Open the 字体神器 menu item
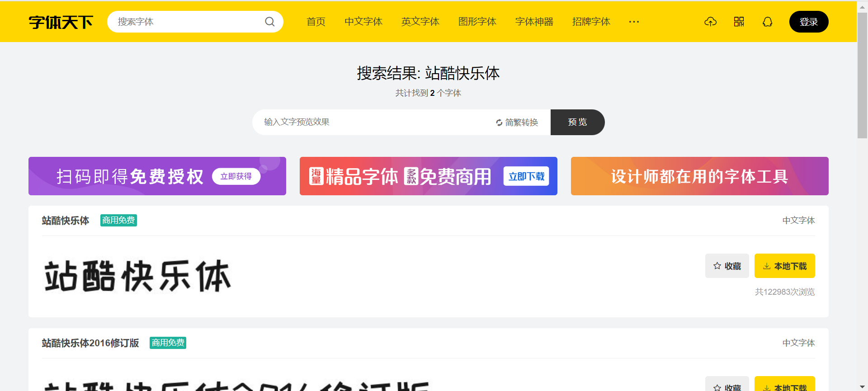This screenshot has width=868, height=391. 534,22
